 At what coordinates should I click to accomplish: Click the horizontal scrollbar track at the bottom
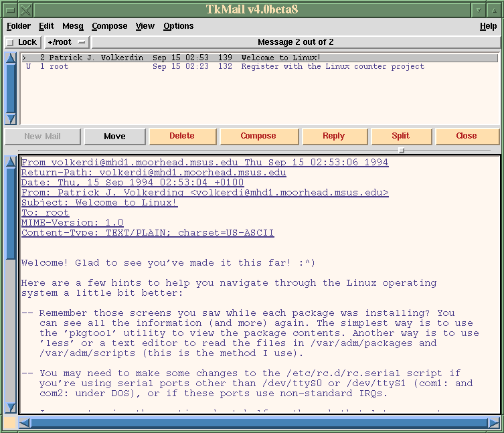[x=258, y=423]
